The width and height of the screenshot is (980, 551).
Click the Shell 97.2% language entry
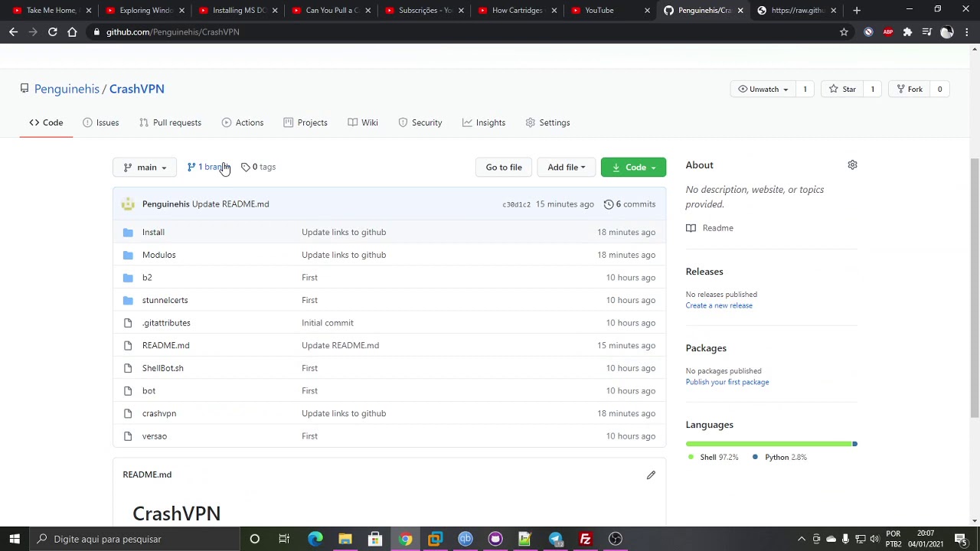pyautogui.click(x=713, y=457)
